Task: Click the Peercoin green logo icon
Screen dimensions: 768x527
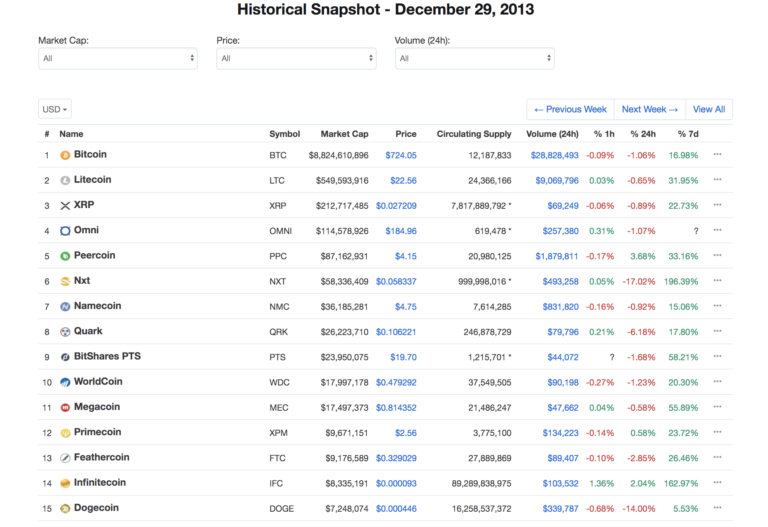Action: pos(65,256)
